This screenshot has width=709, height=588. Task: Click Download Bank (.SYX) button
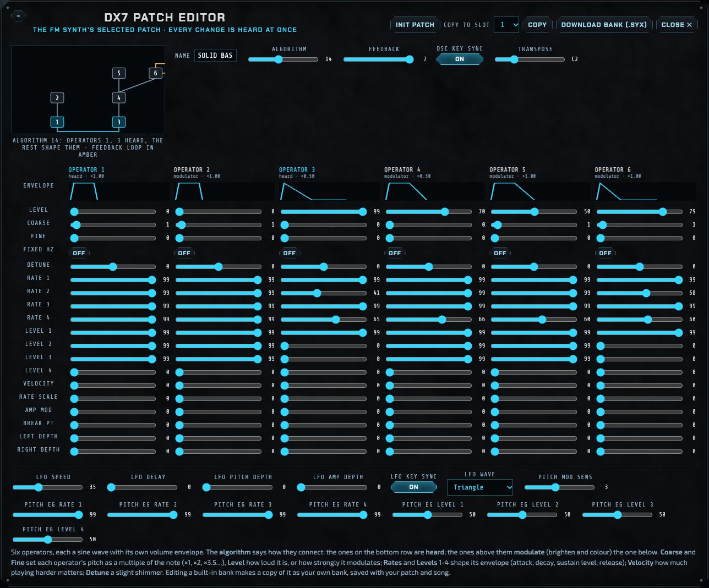tap(604, 25)
